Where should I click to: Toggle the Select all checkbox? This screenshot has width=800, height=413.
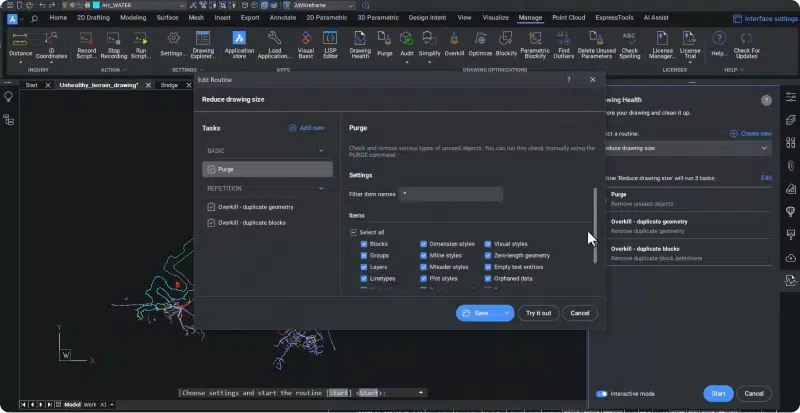pos(352,232)
